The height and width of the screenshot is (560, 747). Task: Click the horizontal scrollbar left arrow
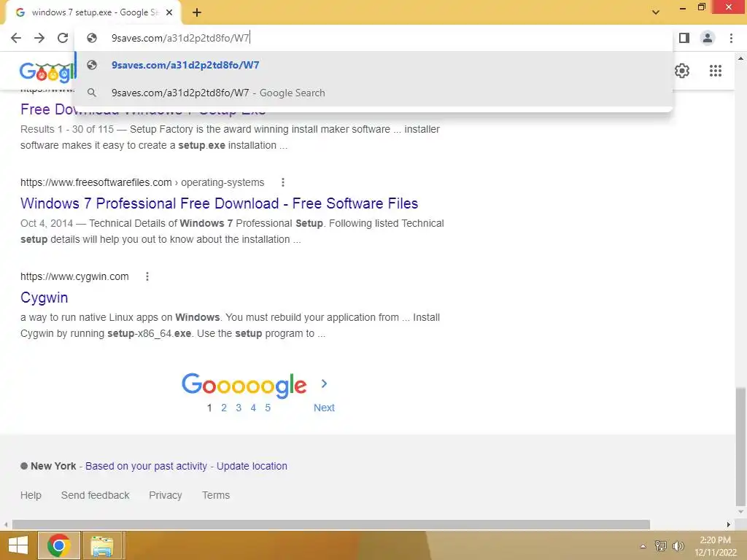coord(6,525)
